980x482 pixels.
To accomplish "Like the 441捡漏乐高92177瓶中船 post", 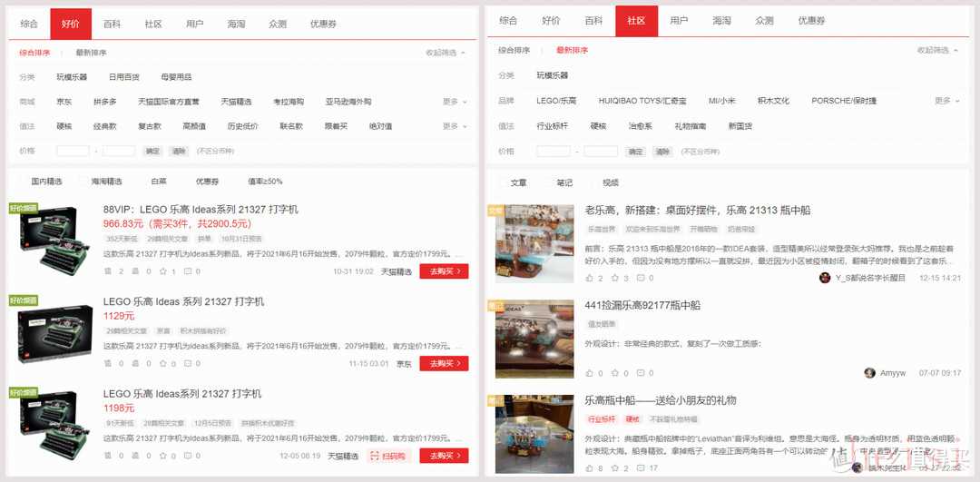I will [x=590, y=372].
